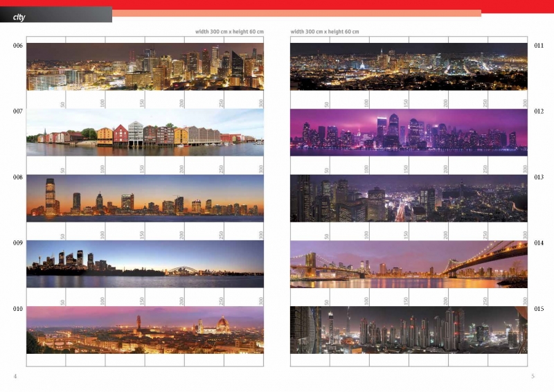The image size is (554, 392).
Task: Select the fisheye skyscrapers panorama 015
Action: click(409, 330)
